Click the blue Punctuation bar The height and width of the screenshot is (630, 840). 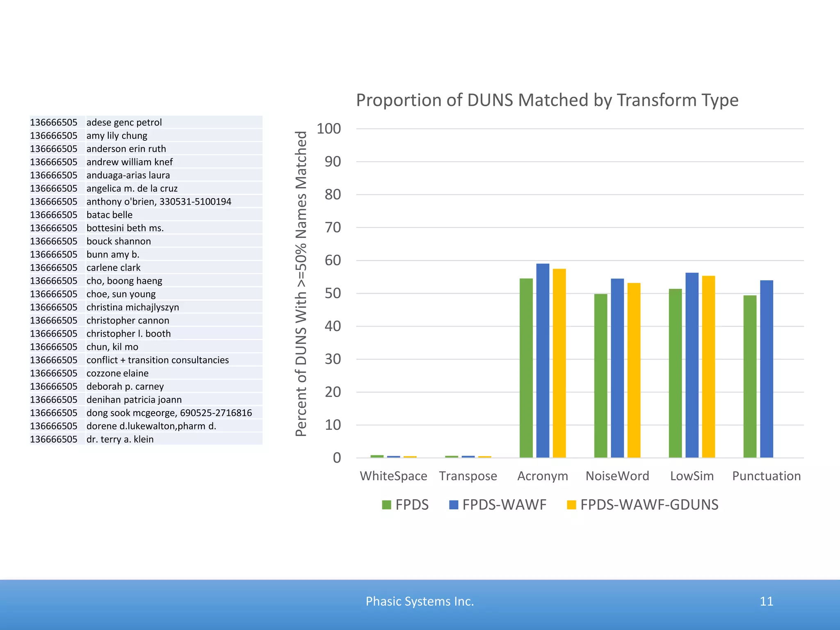(x=766, y=369)
